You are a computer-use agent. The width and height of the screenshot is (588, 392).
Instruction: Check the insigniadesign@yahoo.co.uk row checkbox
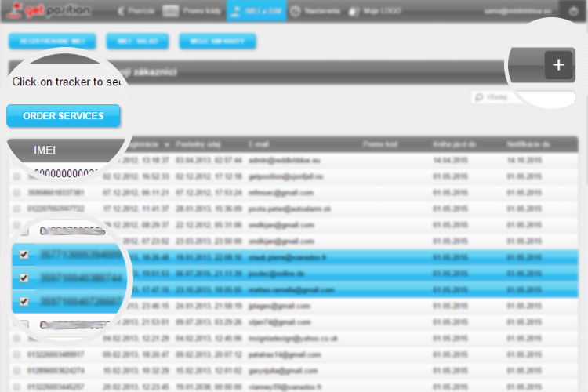(x=16, y=339)
